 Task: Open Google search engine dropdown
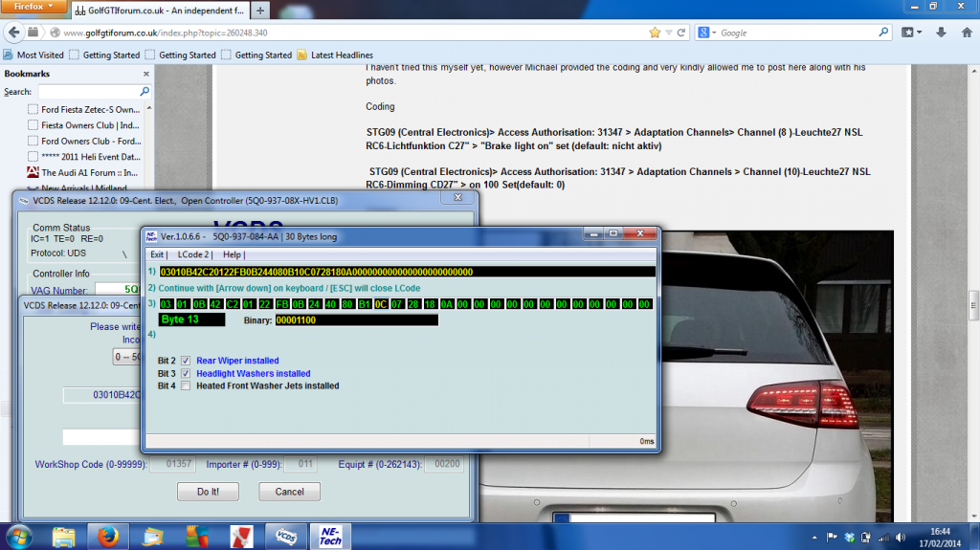click(707, 33)
